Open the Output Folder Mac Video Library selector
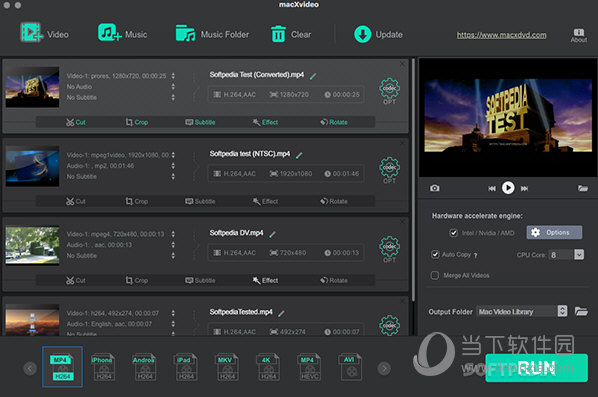This screenshot has width=598, height=397. click(522, 312)
